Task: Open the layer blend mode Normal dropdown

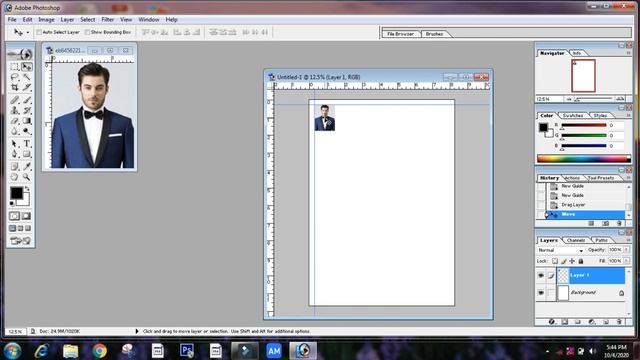Action: [560, 250]
